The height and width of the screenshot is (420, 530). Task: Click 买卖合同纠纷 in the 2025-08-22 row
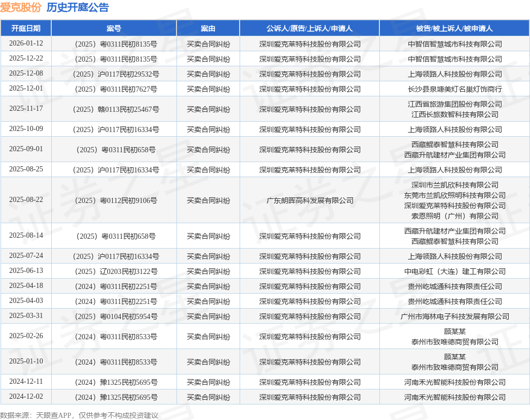pyautogui.click(x=209, y=200)
